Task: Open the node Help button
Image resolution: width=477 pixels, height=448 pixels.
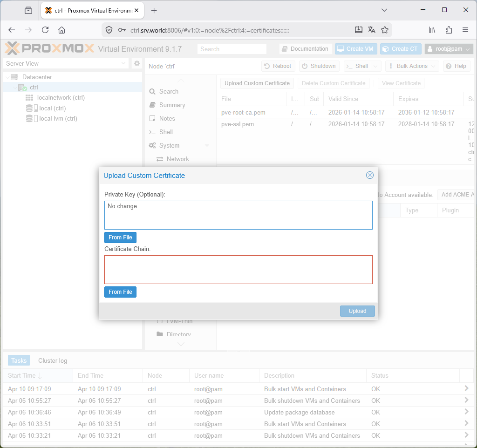Action: tap(456, 66)
